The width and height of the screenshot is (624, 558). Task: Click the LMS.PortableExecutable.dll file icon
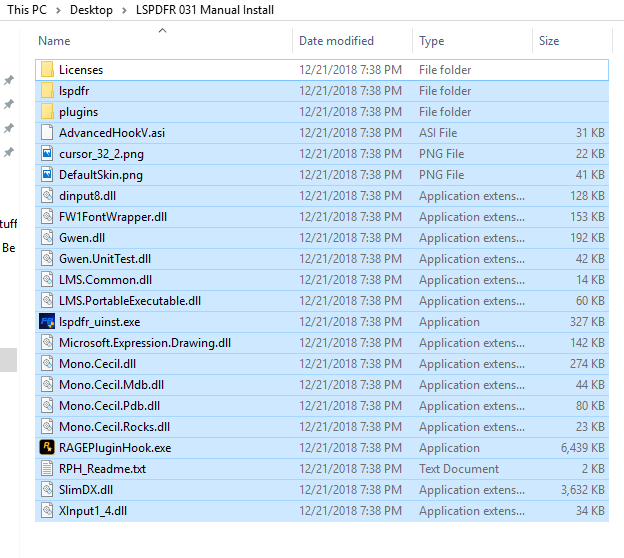tap(47, 300)
